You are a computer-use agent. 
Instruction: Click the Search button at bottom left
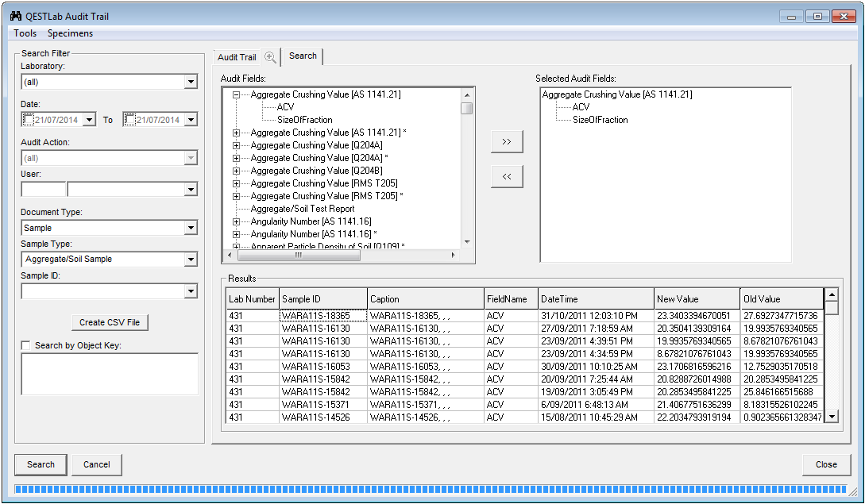coord(41,464)
